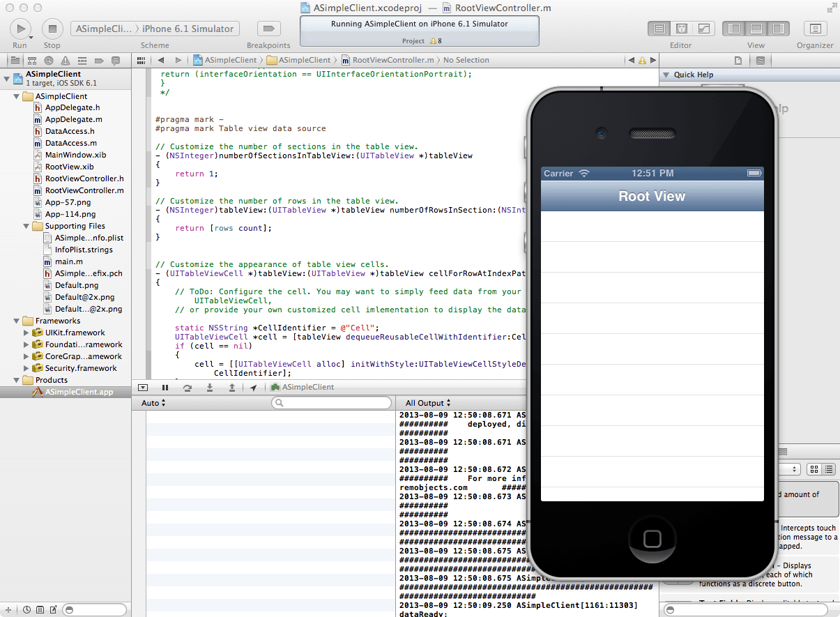Image resolution: width=840 pixels, height=617 pixels.
Task: Click the variables view search field
Action: (x=332, y=403)
